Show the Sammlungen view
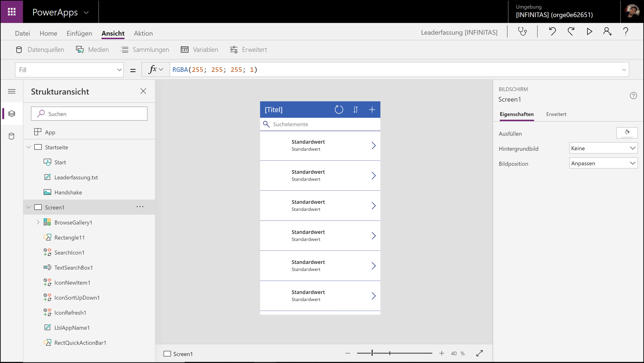Viewport: 644px width, 363px height. (x=145, y=50)
